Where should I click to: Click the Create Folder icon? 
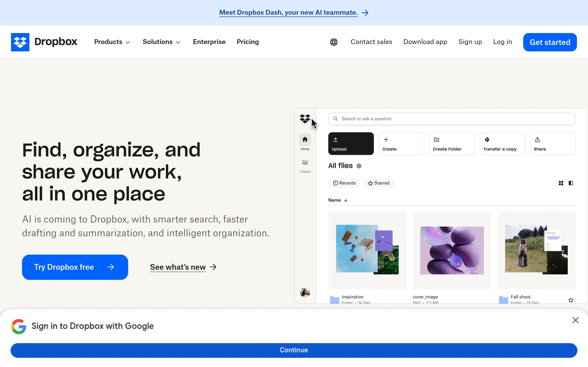pos(436,139)
